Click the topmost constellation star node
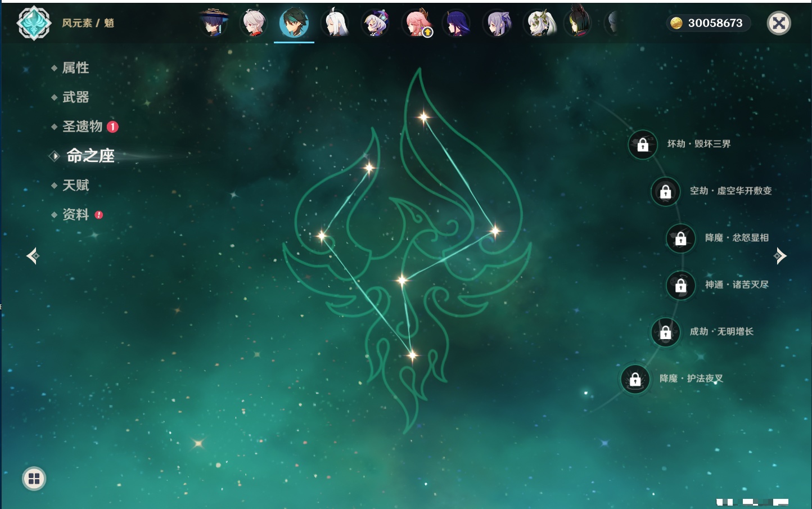Image resolution: width=812 pixels, height=509 pixels. click(424, 117)
